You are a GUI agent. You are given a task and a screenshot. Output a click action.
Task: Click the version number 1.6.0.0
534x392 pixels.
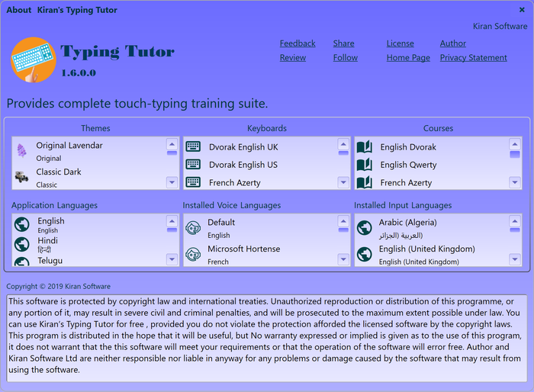pos(79,72)
